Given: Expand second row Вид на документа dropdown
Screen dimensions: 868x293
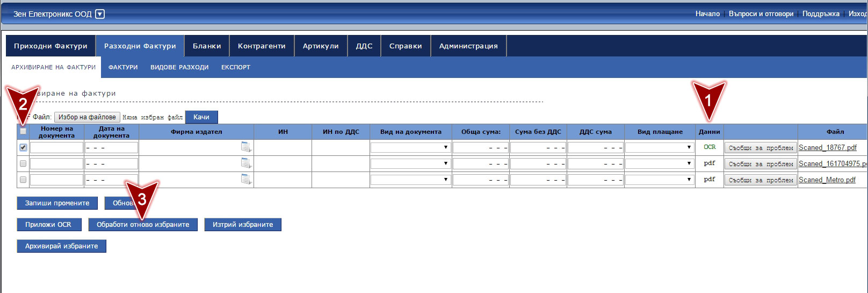Looking at the screenshot, I should 410,163.
